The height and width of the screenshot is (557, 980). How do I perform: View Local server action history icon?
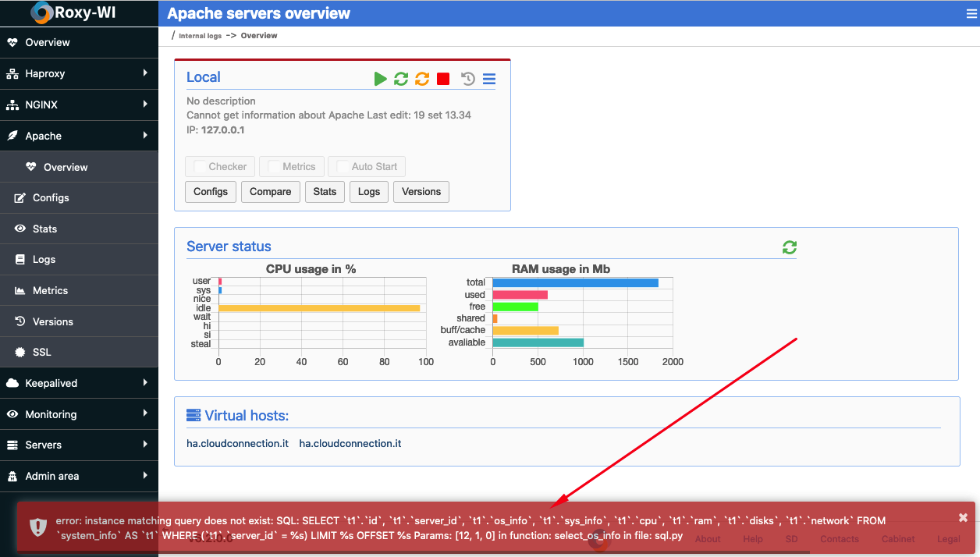tap(467, 79)
